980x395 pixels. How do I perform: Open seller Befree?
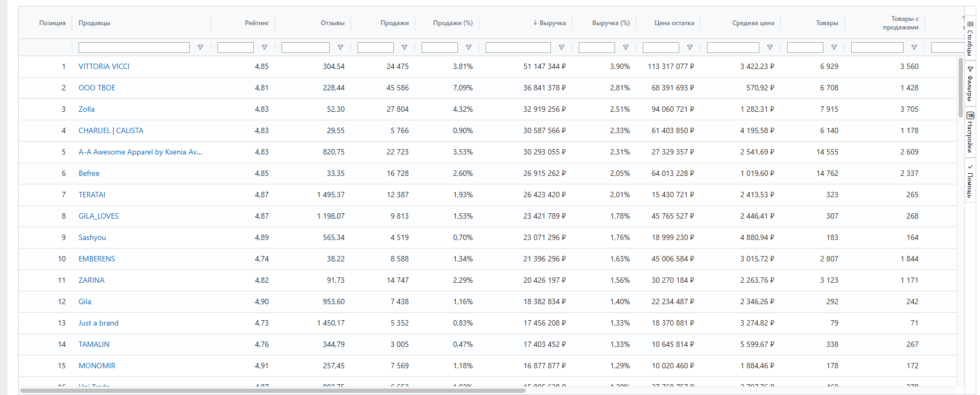(89, 173)
